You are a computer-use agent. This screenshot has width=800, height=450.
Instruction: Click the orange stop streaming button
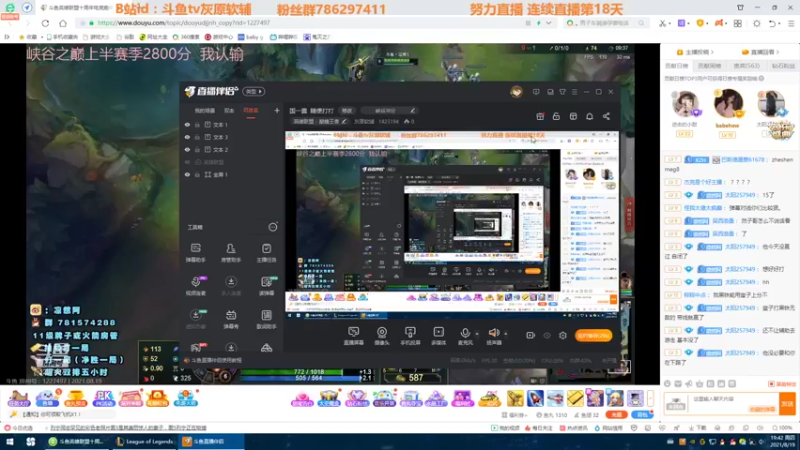point(593,335)
